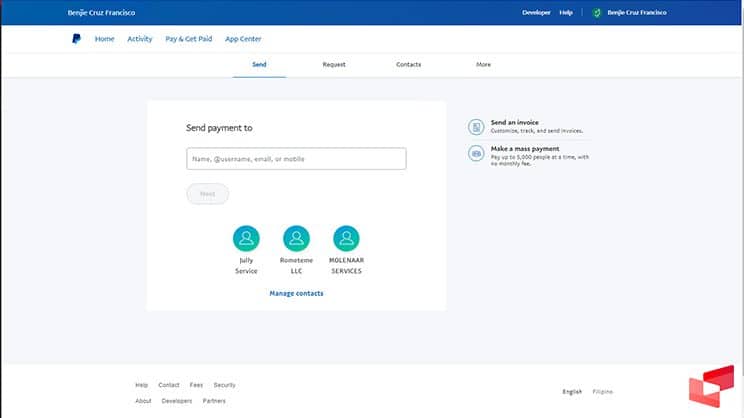
Task: Go to the App Center
Action: click(x=243, y=39)
